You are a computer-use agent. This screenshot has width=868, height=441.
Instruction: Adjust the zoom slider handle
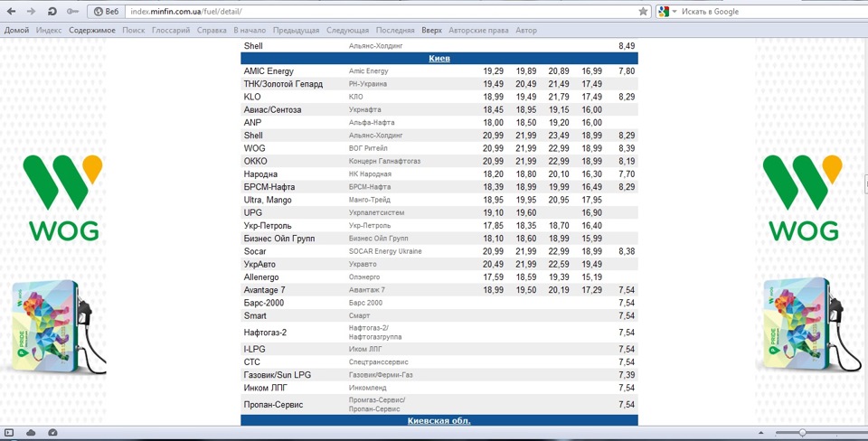point(802,433)
